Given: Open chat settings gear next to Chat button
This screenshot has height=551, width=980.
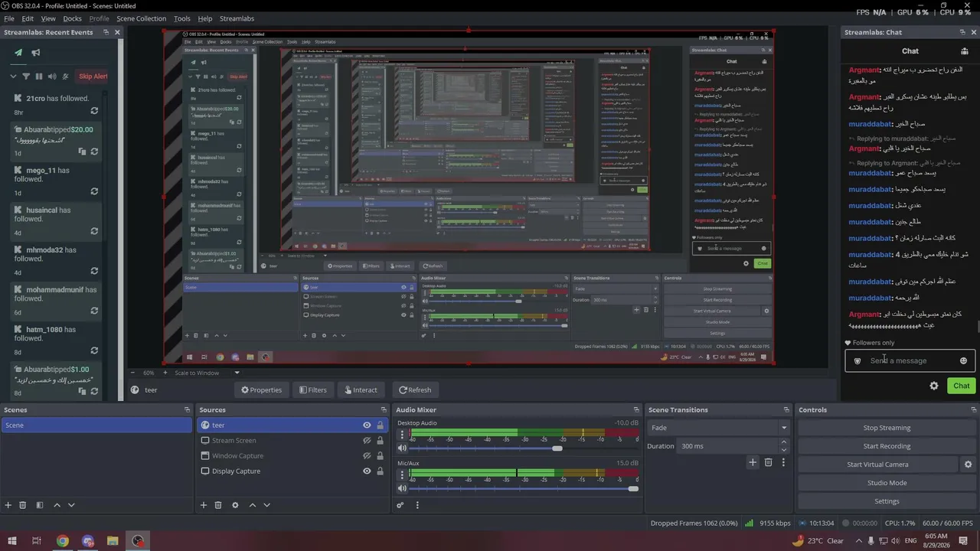Looking at the screenshot, I should click(x=934, y=386).
